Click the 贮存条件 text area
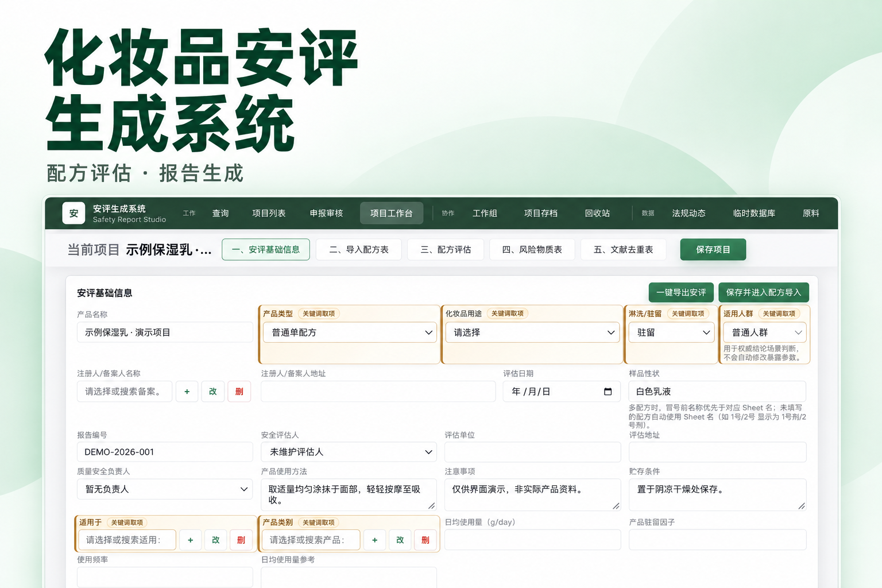 point(718,494)
